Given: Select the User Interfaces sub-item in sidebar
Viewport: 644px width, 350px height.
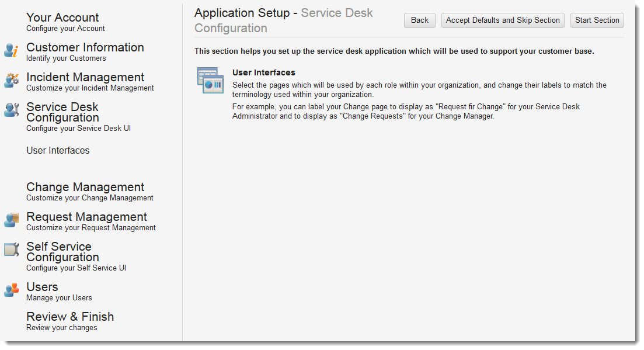Looking at the screenshot, I should click(x=58, y=150).
